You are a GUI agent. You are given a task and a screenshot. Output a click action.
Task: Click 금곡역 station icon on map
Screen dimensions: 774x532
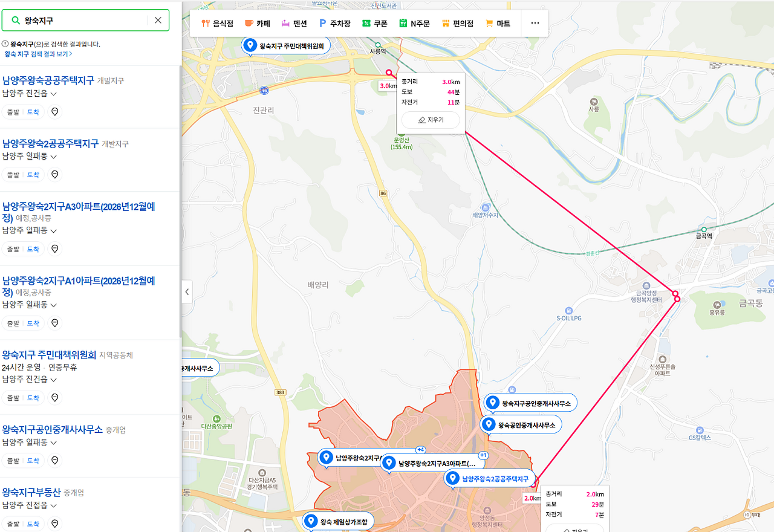pyautogui.click(x=703, y=229)
